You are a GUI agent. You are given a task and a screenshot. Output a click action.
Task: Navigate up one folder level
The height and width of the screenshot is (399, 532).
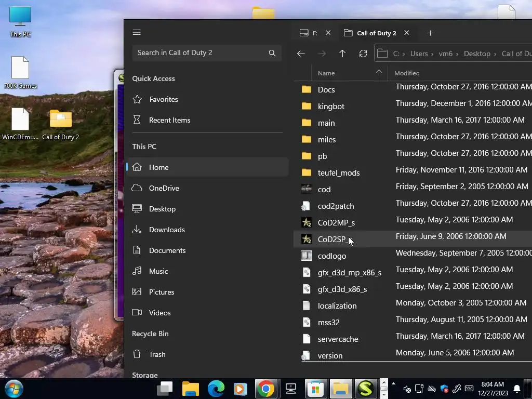click(342, 54)
